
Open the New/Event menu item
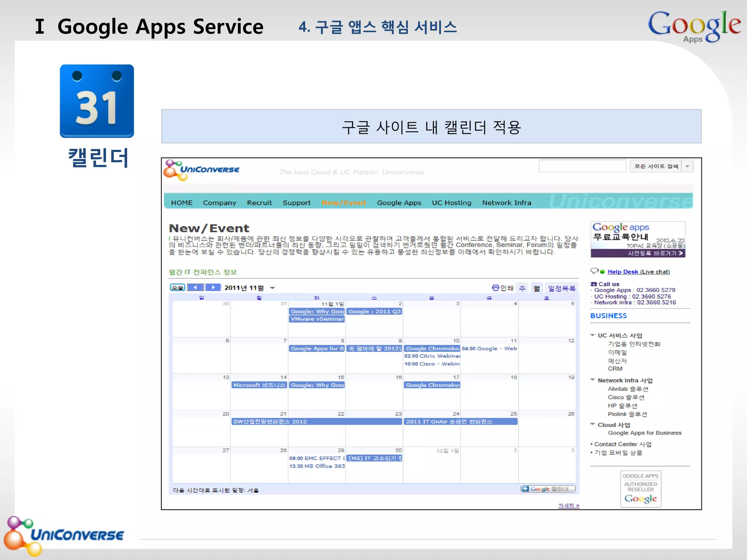coord(344,203)
